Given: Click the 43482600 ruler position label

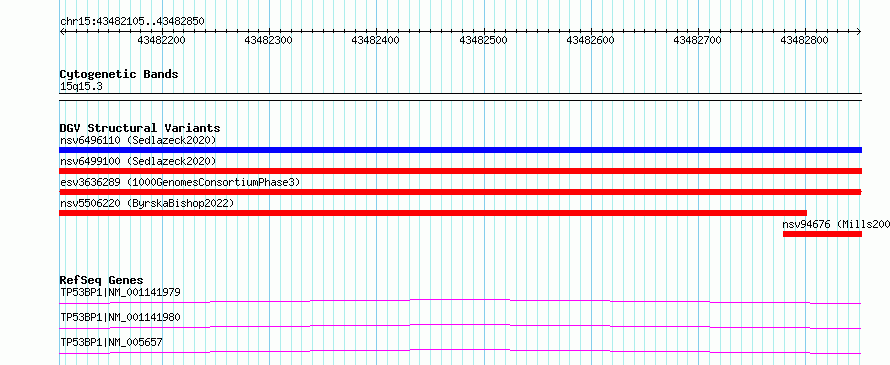Looking at the screenshot, I should 590,41.
